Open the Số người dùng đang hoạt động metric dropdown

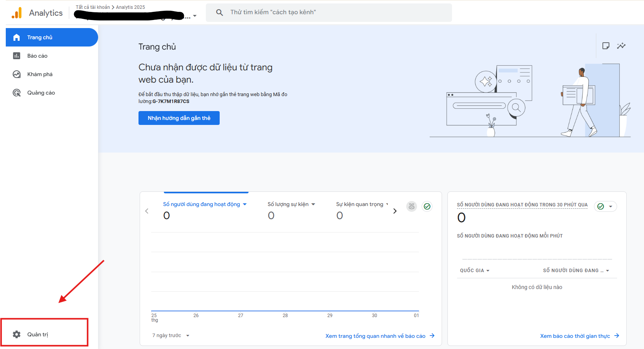[245, 204]
